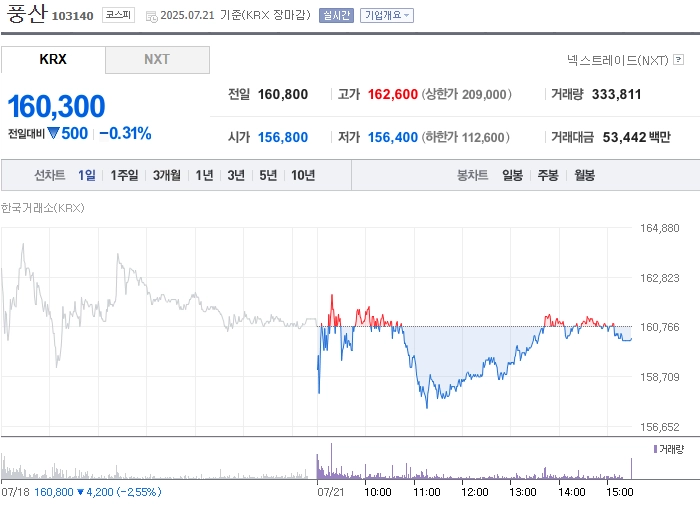Click the 15:00 time axis label
Viewport: 700px width, 505px height.
tap(620, 492)
